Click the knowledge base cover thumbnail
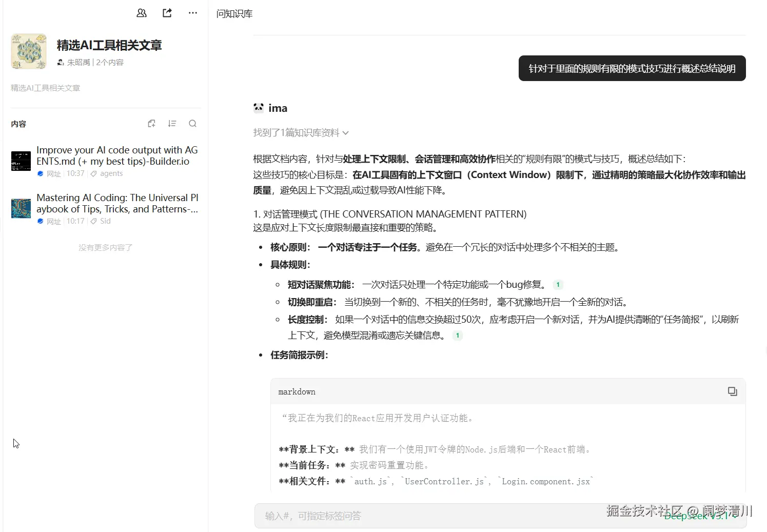The image size is (767, 532). point(29,51)
